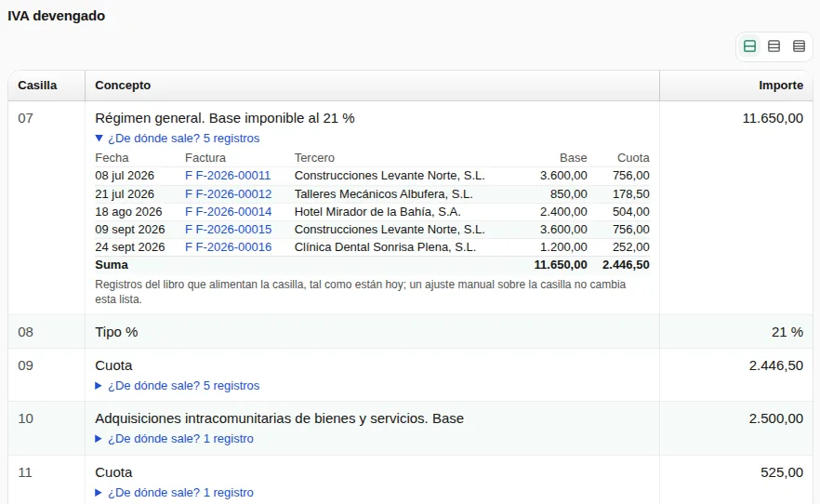Click the casilla number 08

point(26,332)
